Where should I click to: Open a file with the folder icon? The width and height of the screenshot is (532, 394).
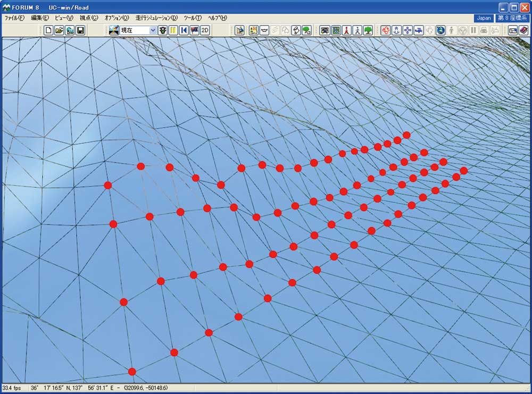pos(59,30)
